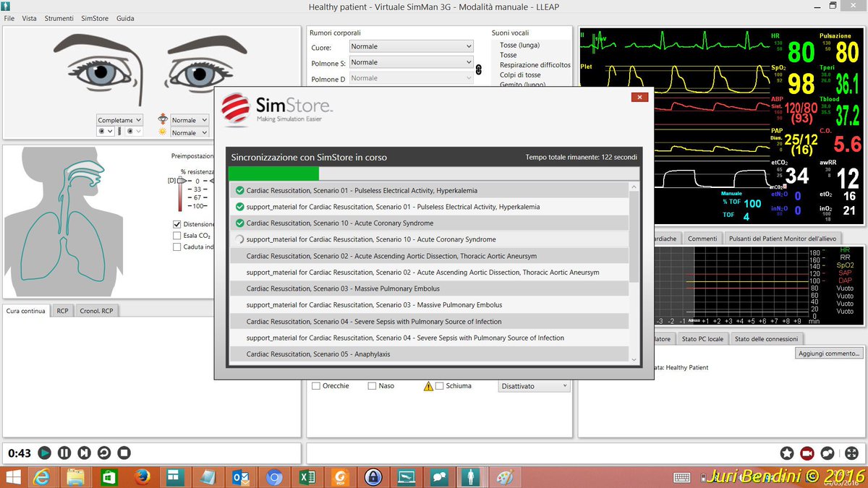This screenshot has width=868, height=488.
Task: Enable the Esala CO₂ checkbox
Action: tap(177, 236)
